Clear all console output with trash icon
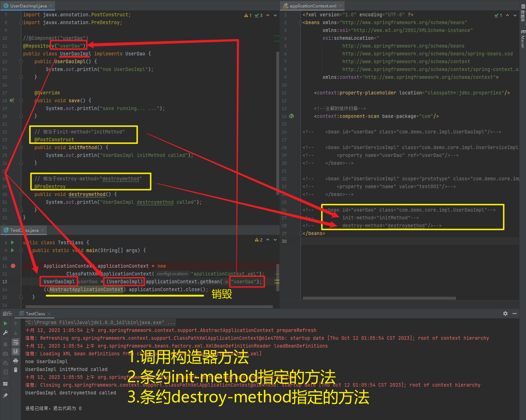This screenshot has width=526, height=420. coord(16,370)
